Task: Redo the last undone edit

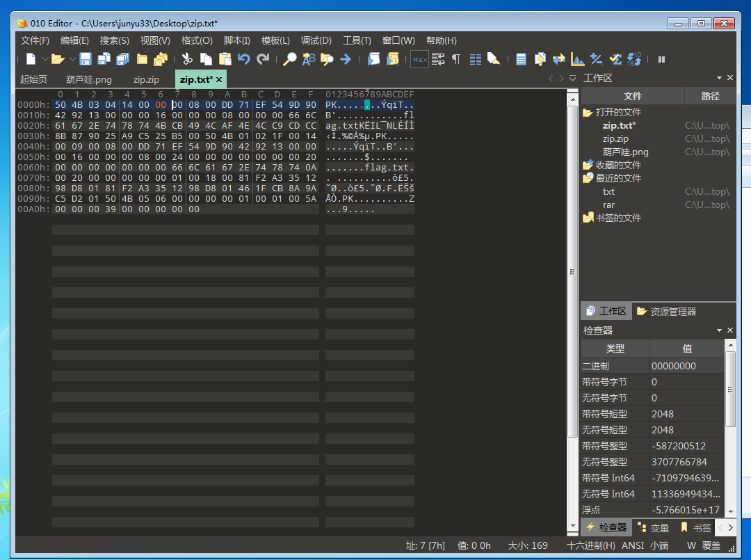Action: pos(262,59)
